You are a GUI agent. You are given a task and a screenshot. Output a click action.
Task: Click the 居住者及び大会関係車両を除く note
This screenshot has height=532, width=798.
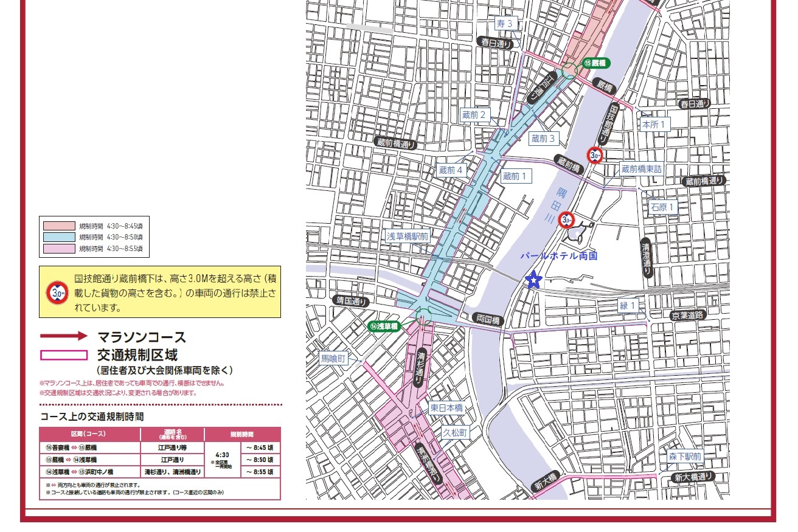164,370
